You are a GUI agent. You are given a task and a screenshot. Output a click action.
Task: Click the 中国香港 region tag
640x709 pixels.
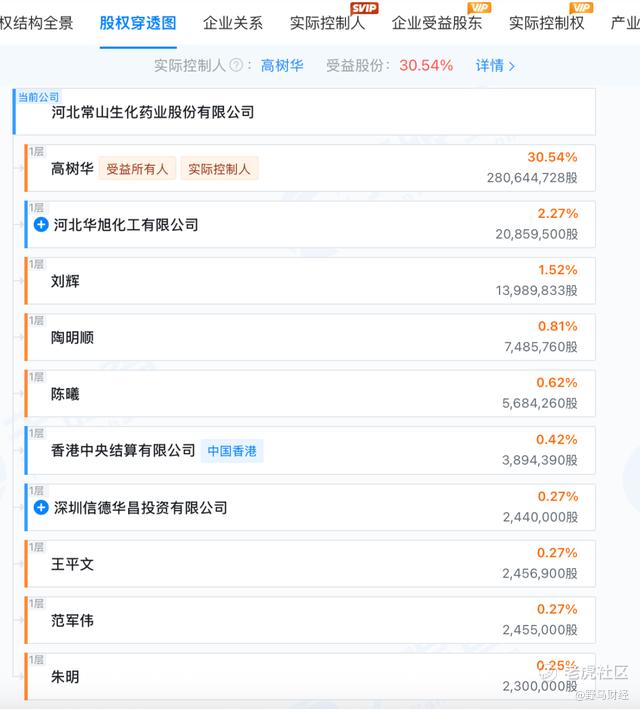tap(232, 451)
